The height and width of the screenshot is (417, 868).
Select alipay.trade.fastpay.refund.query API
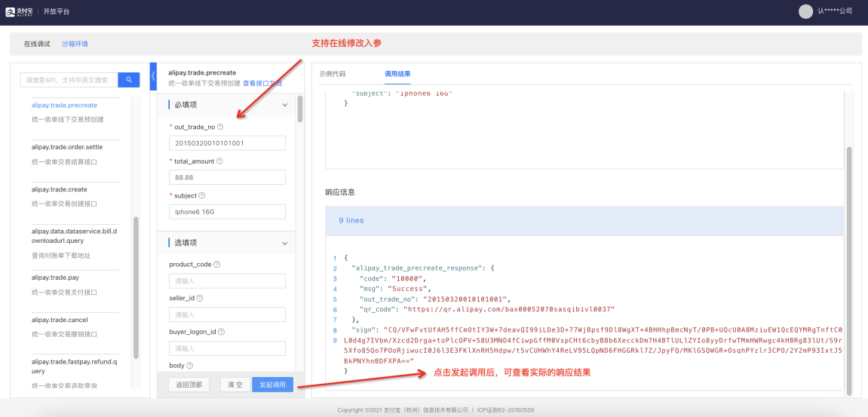(x=74, y=366)
